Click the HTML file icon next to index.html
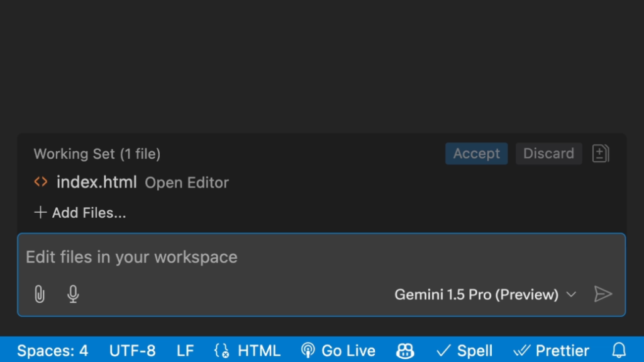This screenshot has width=644, height=362. tap(41, 181)
